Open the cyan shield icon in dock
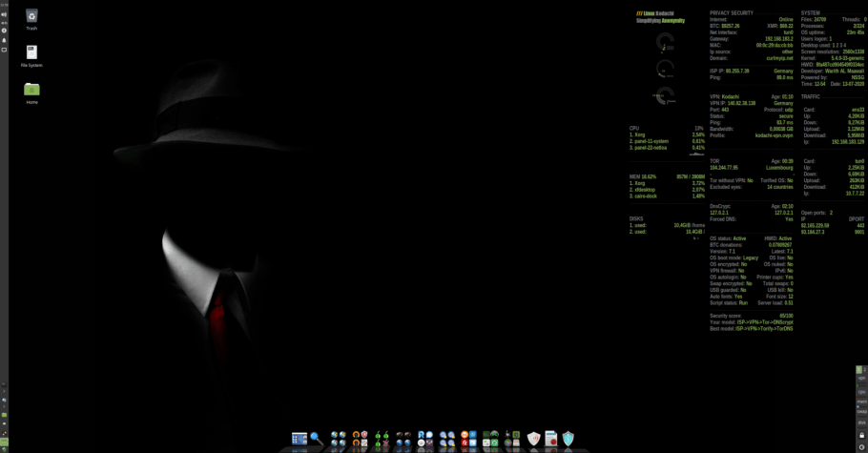The image size is (868, 453). coord(568,439)
